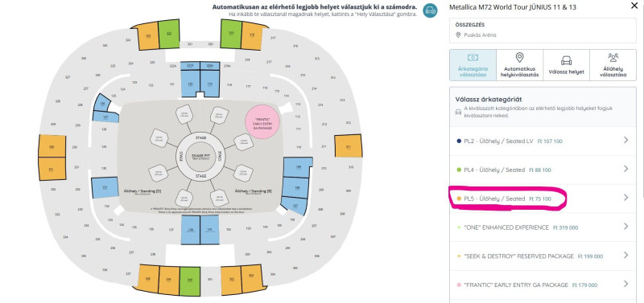Screen dimensions: 644x303
Task: Select the Snake Pit center circle
Action: coord(200,156)
